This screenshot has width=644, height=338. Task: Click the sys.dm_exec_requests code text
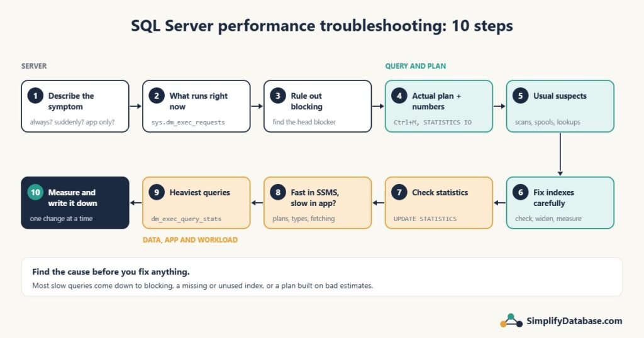(x=188, y=123)
